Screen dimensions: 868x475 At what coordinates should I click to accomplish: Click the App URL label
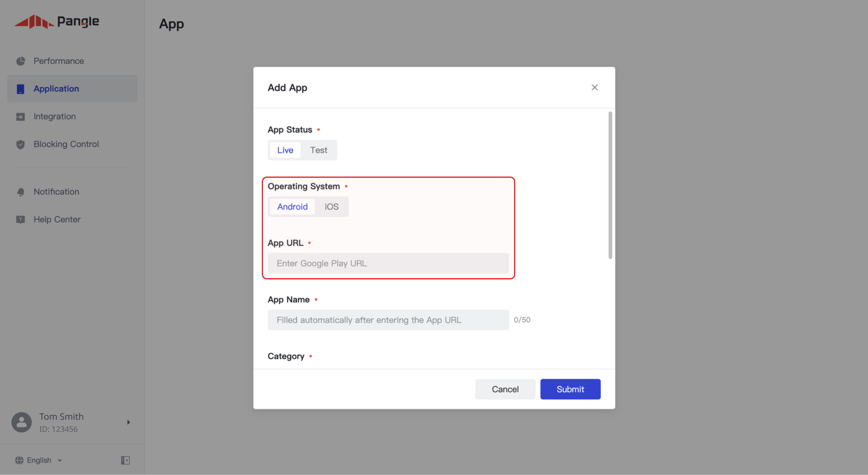285,243
